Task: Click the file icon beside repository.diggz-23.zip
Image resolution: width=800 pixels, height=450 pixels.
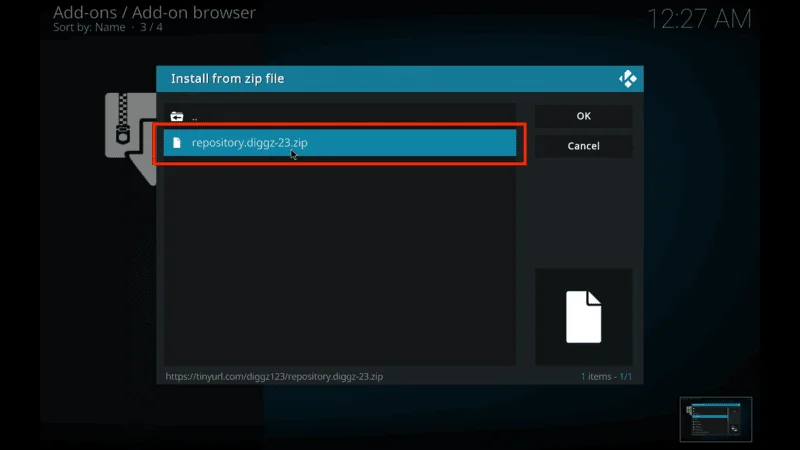Action: [x=177, y=143]
